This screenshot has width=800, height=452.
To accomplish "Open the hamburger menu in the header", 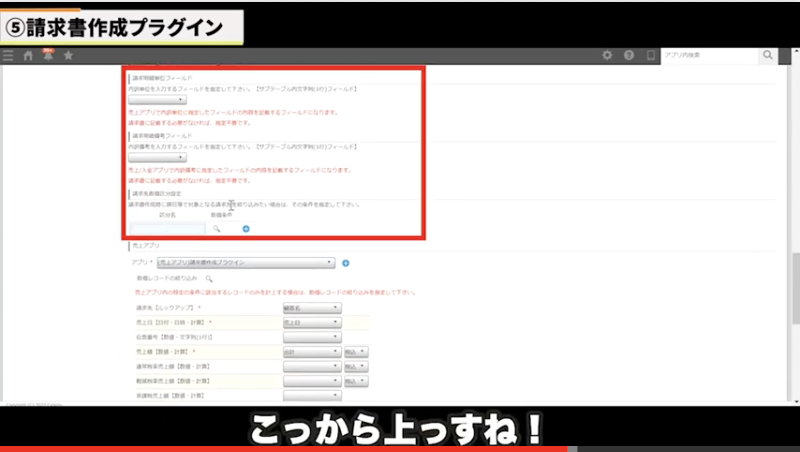I will (x=8, y=56).
